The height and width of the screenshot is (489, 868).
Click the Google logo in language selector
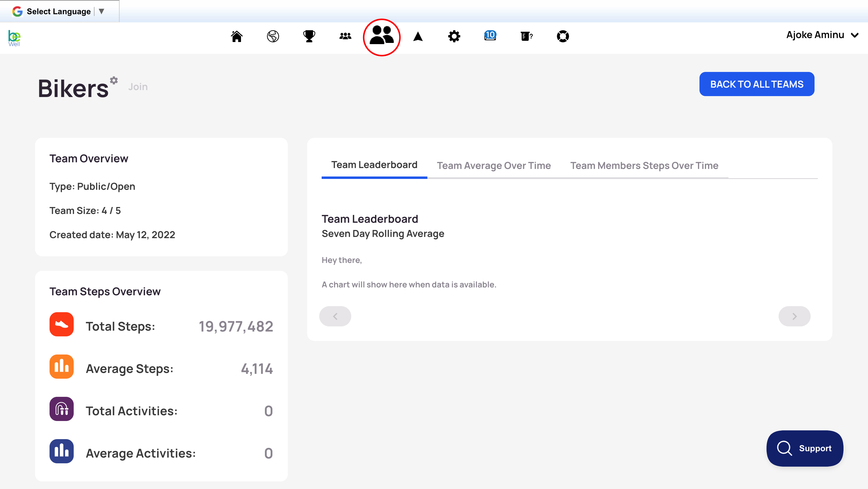pyautogui.click(x=17, y=11)
